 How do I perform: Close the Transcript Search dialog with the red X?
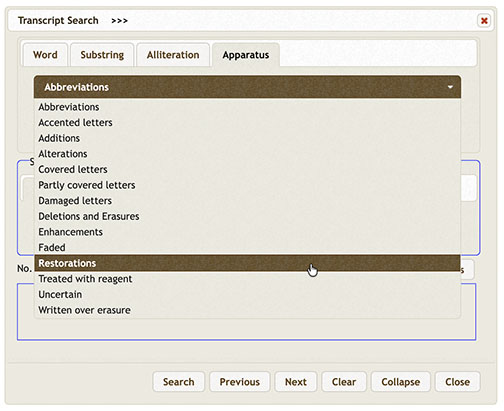point(484,21)
